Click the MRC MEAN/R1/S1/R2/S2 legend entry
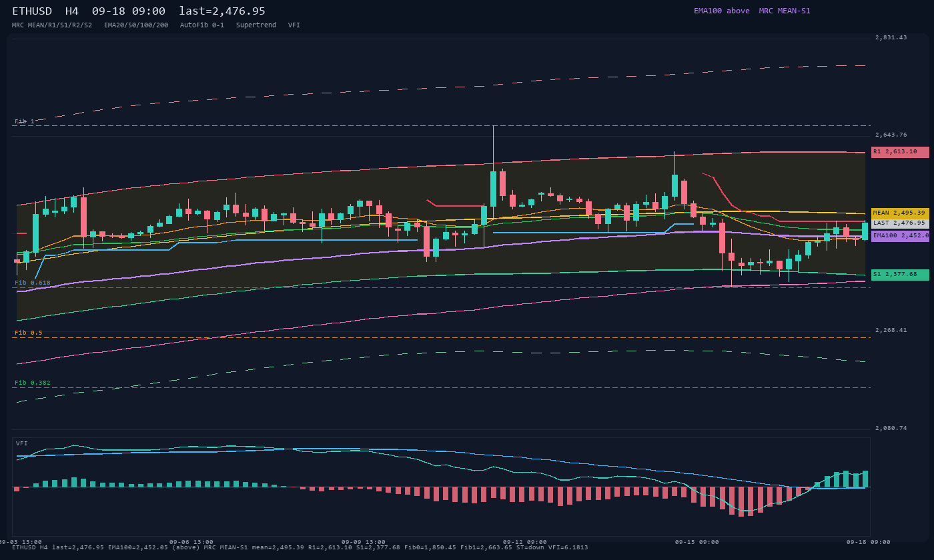This screenshot has height=560, width=934. point(52,25)
